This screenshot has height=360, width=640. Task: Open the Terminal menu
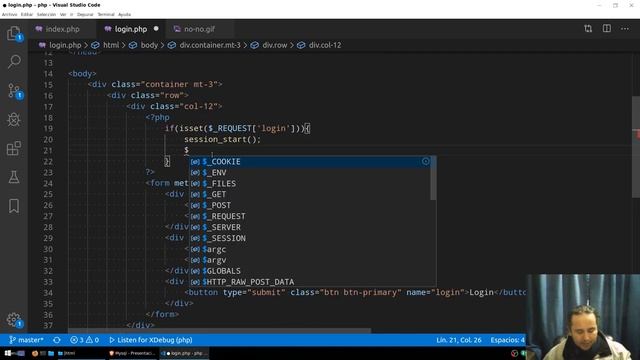tap(106, 14)
